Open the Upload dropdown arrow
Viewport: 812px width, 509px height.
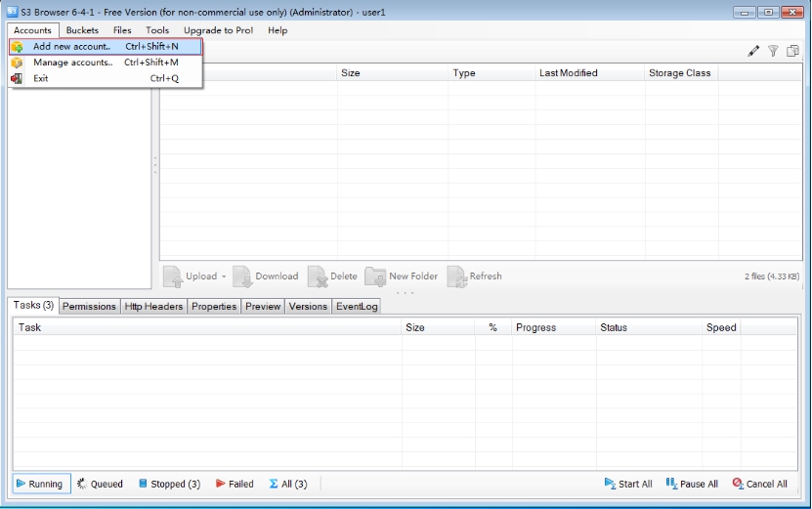[224, 276]
